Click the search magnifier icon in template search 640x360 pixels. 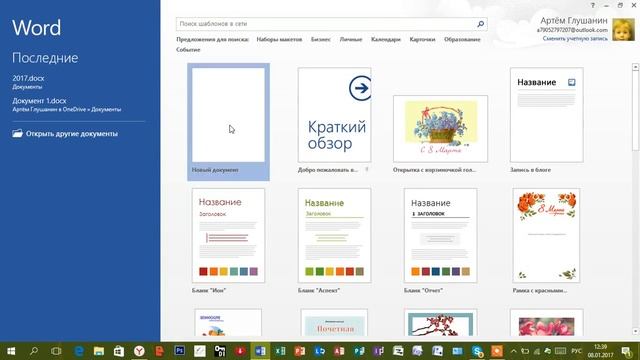[480, 24]
